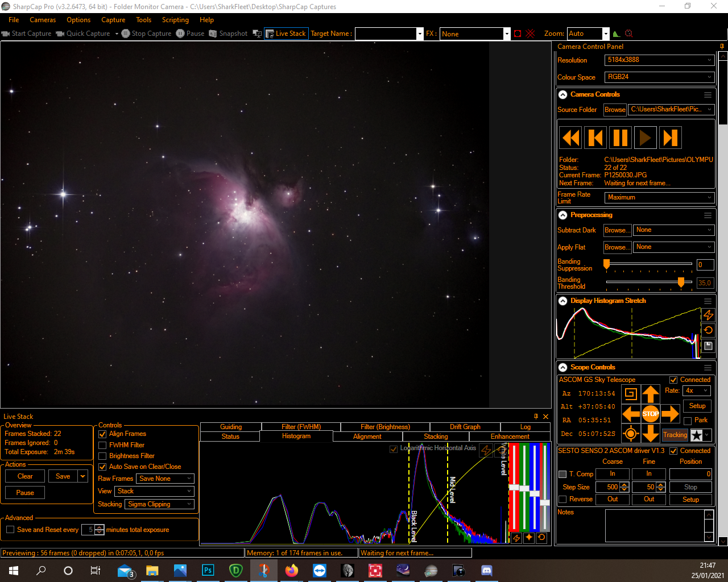
Task: Take a Snapshot from the toolbar
Action: [x=228, y=34]
